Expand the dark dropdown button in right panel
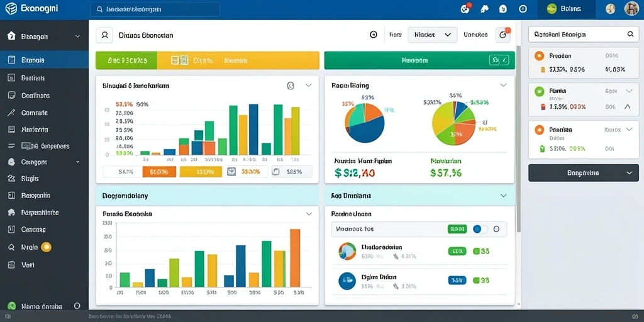 (x=583, y=173)
